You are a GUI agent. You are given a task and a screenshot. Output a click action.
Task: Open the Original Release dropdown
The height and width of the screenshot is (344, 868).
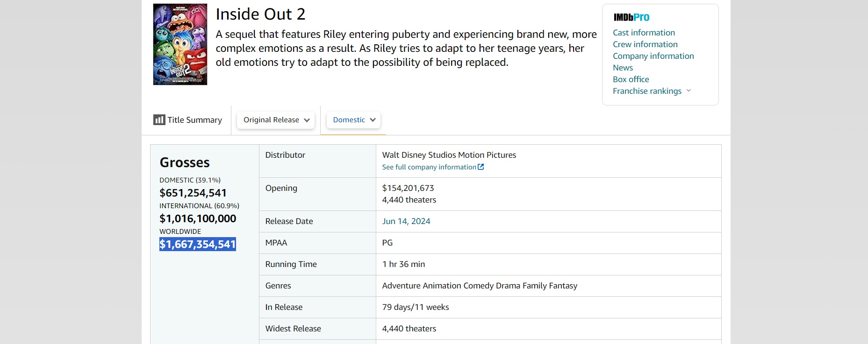pos(276,120)
